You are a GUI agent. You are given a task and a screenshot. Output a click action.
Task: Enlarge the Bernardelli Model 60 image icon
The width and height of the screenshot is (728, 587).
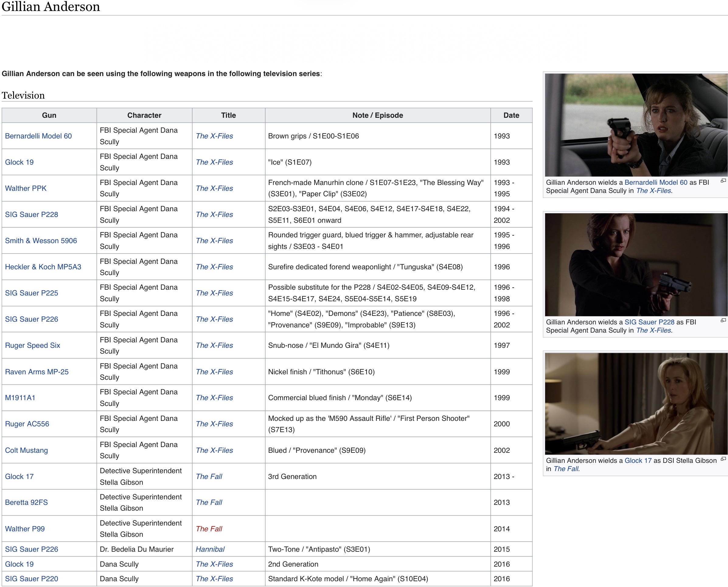coord(723,181)
